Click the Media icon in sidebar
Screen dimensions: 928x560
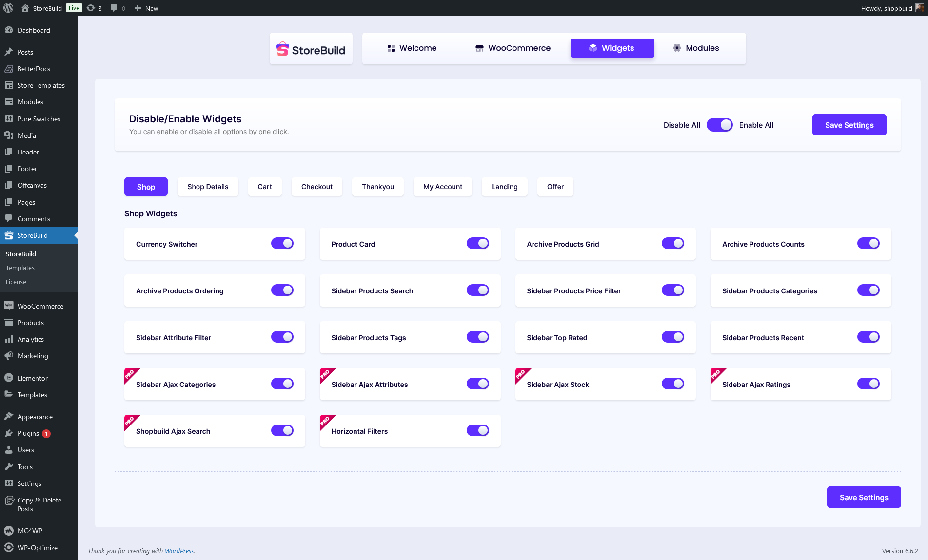click(9, 135)
